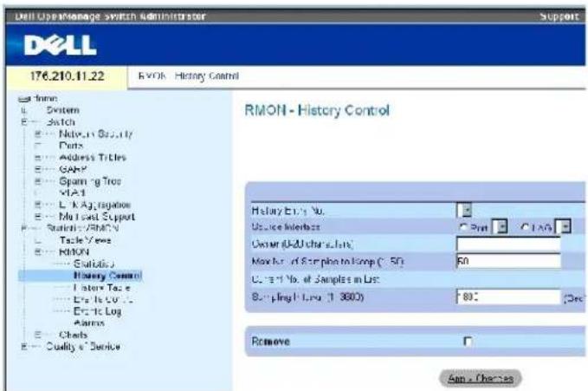Select the Home node in the tree
Screen dimensions: 588x391
tap(46, 99)
